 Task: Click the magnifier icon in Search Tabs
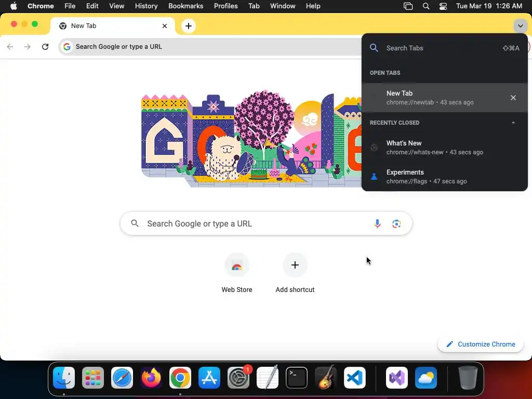pyautogui.click(x=374, y=48)
